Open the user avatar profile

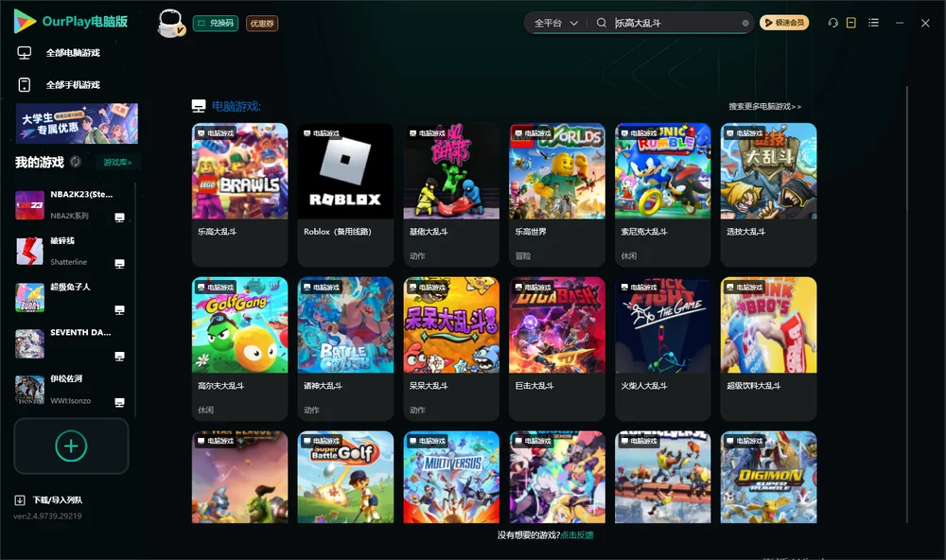pyautogui.click(x=170, y=23)
